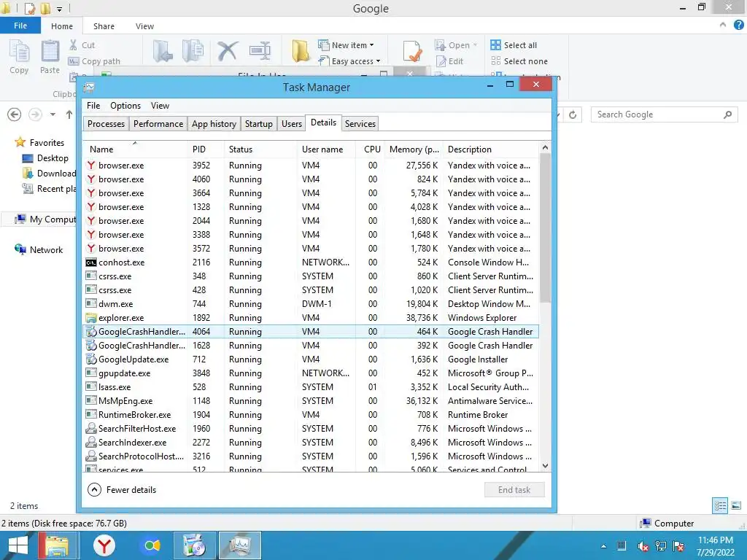This screenshot has height=560, width=747.
Task: Open the Explorer File tab
Action: (x=20, y=26)
